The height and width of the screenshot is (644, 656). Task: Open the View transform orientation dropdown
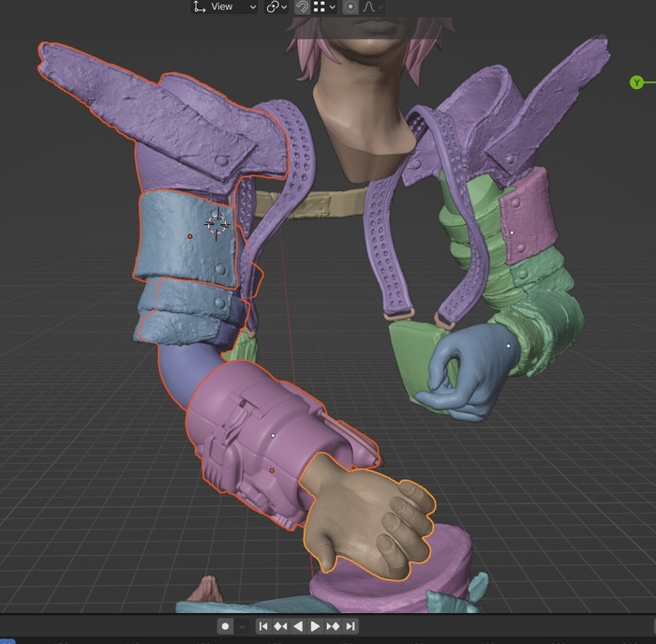224,7
